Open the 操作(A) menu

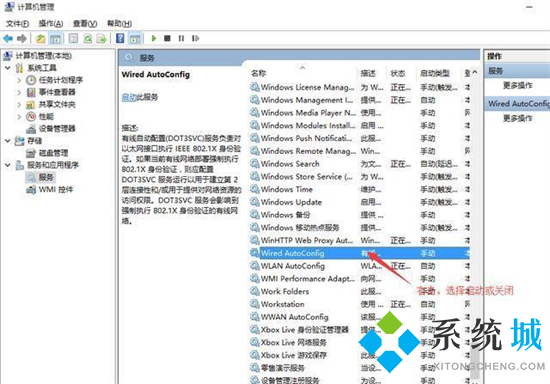[51, 23]
